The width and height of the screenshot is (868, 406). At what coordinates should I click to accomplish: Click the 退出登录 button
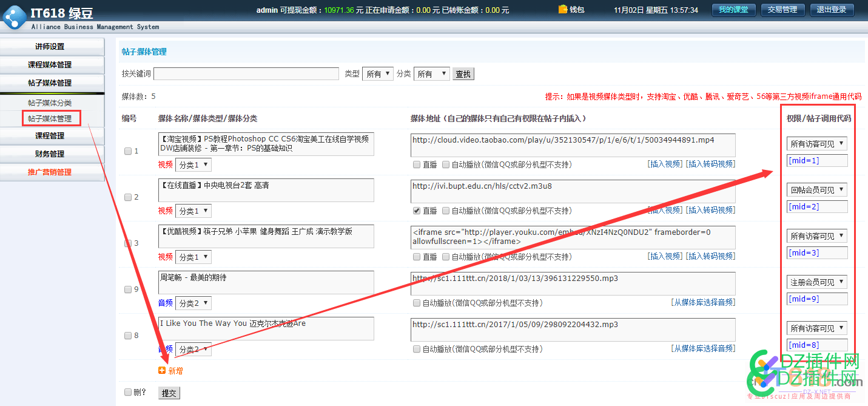(832, 10)
